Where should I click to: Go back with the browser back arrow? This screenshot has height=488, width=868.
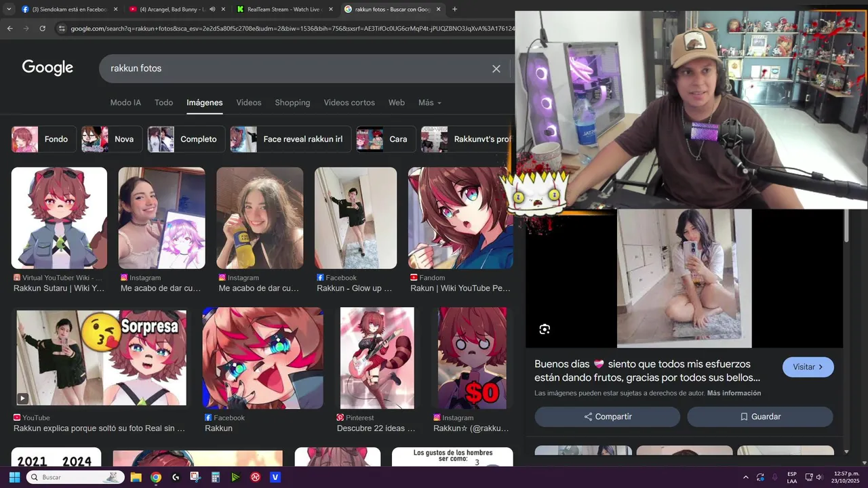tap(9, 28)
